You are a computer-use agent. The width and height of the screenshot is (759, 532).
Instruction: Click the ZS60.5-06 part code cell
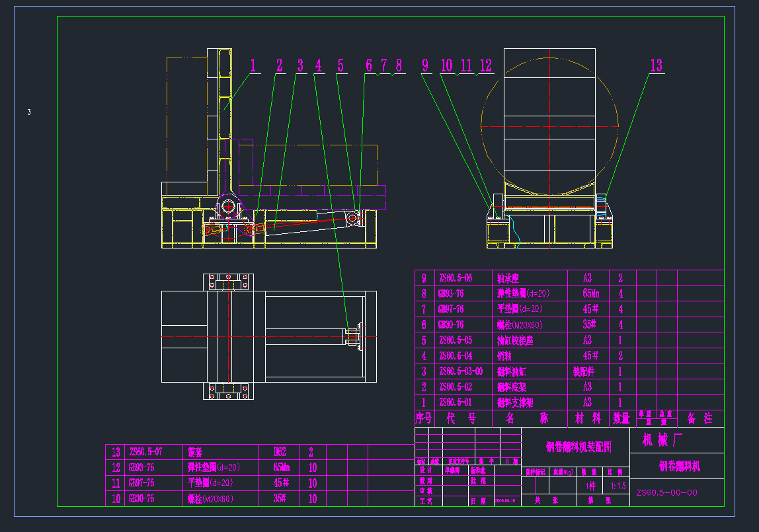point(455,278)
